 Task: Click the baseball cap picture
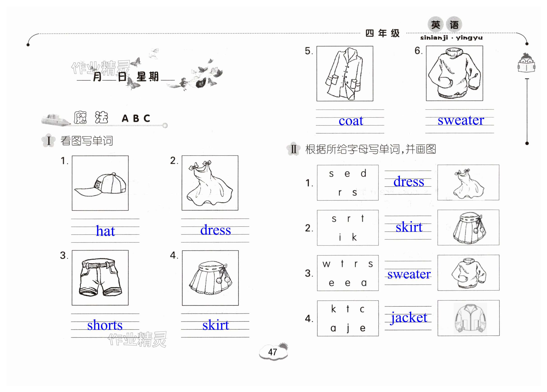[100, 183]
